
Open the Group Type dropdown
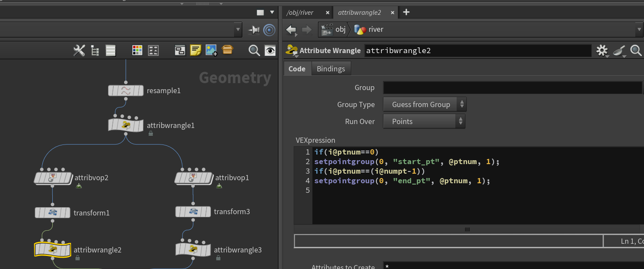[x=425, y=104]
